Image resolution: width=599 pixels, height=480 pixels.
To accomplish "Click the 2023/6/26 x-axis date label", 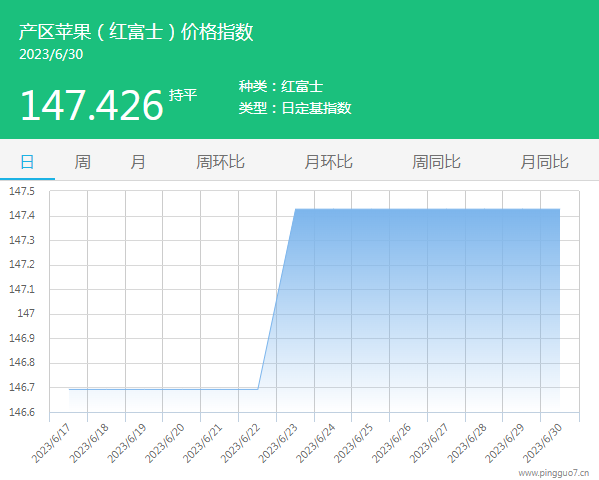I will (x=392, y=443).
